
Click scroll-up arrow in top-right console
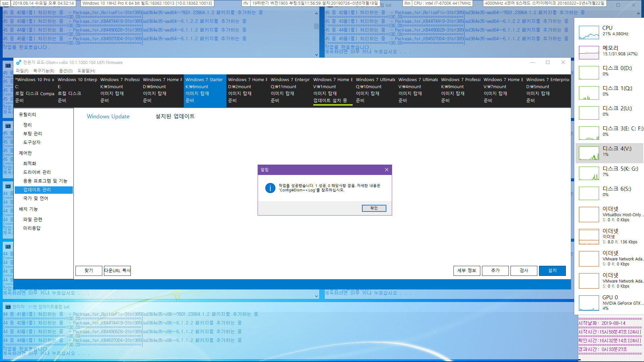(638, 14)
